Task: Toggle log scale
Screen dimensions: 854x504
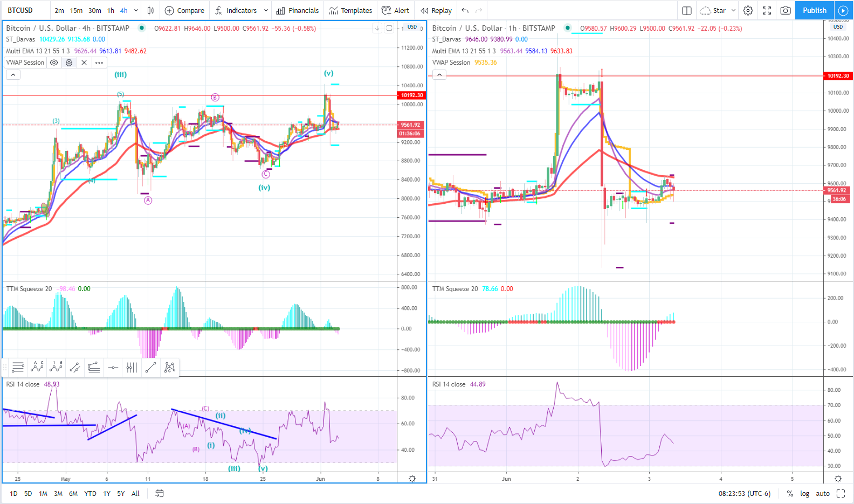Action: (804, 493)
